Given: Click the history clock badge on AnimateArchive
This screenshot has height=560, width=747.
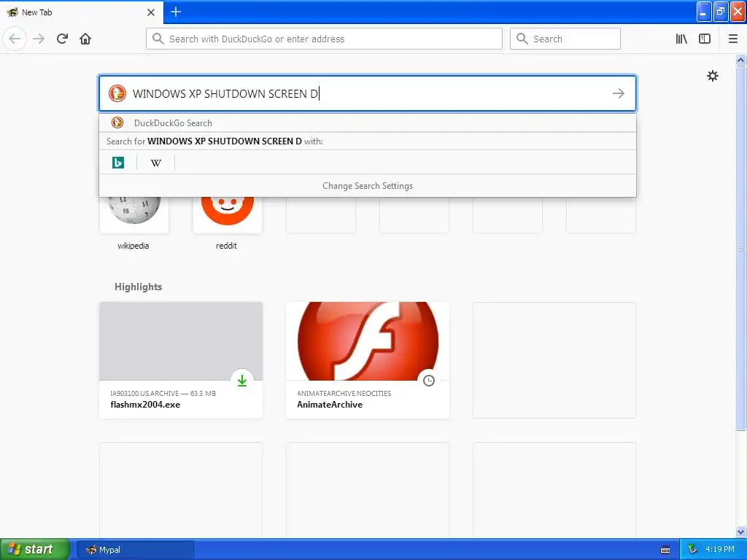Looking at the screenshot, I should (429, 381).
